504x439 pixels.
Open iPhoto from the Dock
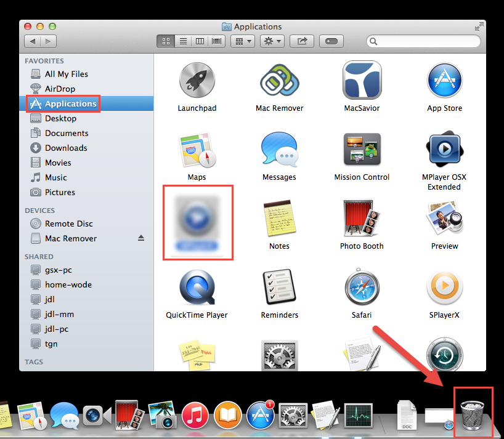pyautogui.click(x=162, y=415)
